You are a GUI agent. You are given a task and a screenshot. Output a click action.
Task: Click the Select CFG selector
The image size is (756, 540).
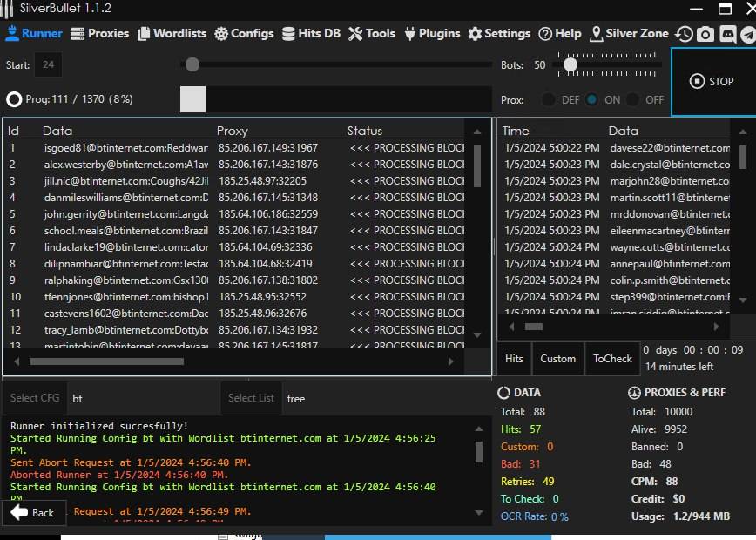coord(35,398)
